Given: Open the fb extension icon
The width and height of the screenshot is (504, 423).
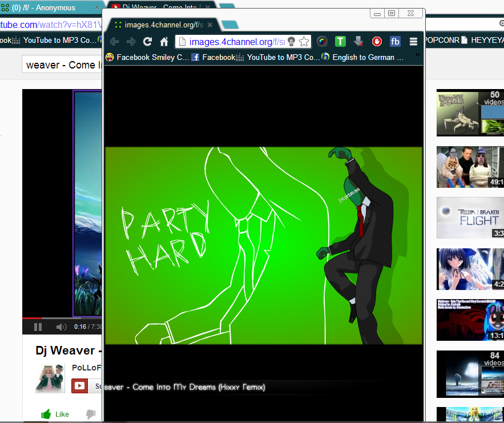Looking at the screenshot, I should click(x=395, y=42).
